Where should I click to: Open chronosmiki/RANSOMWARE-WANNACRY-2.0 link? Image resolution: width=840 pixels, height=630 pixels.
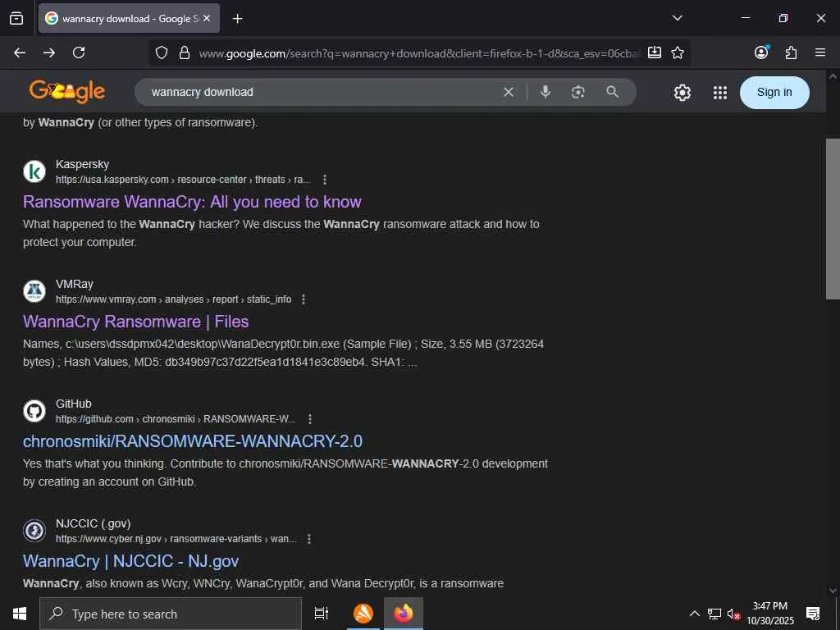[192, 441]
